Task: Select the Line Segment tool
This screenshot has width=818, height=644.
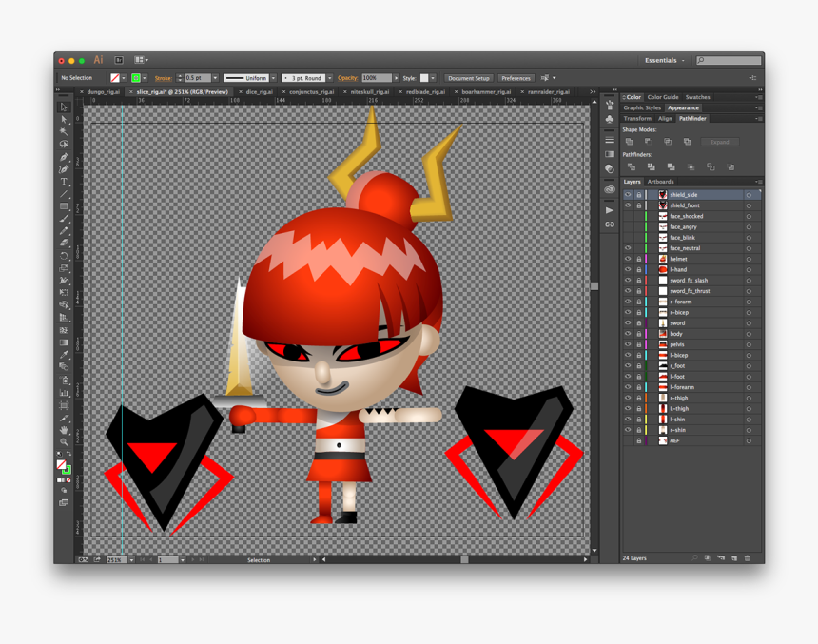Action: pos(64,194)
